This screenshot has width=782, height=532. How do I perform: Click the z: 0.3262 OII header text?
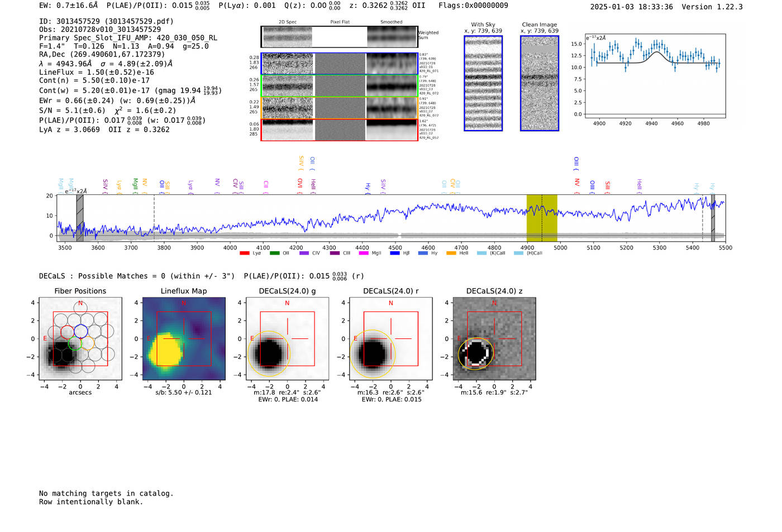387,6
